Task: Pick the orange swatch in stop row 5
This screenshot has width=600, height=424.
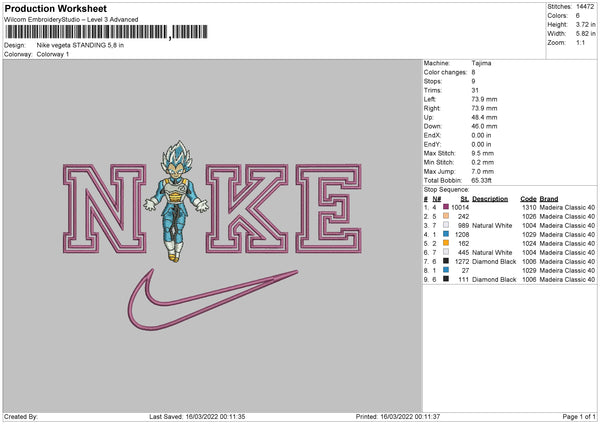Action: click(x=446, y=243)
